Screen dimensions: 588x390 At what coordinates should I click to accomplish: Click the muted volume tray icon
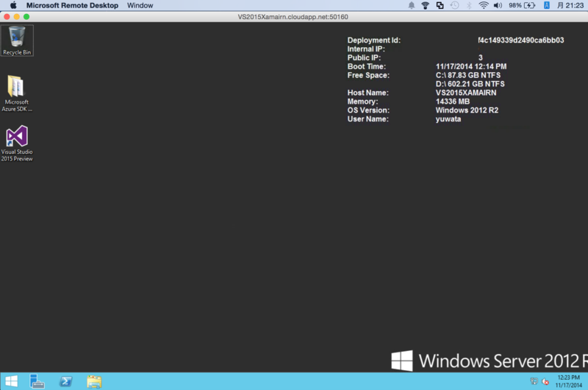tap(545, 381)
